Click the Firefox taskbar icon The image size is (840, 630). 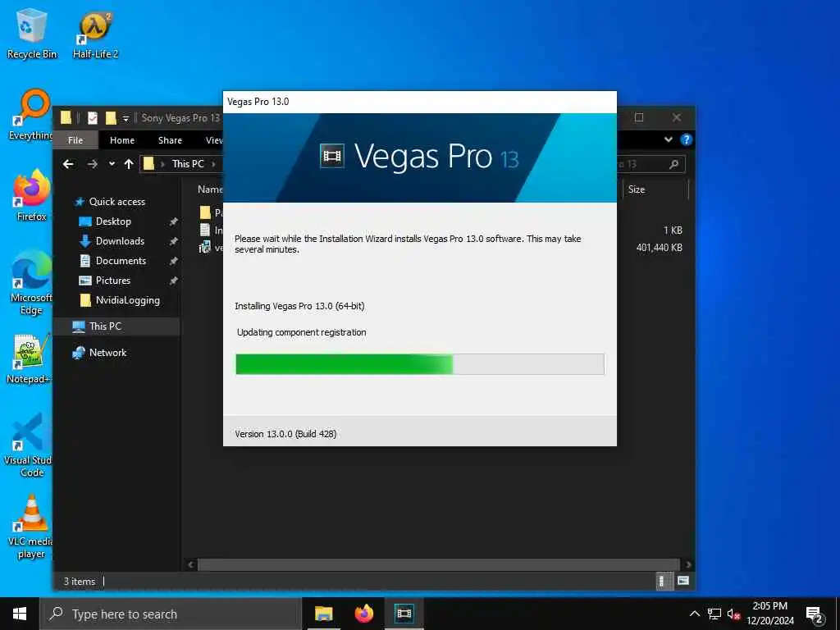364,614
